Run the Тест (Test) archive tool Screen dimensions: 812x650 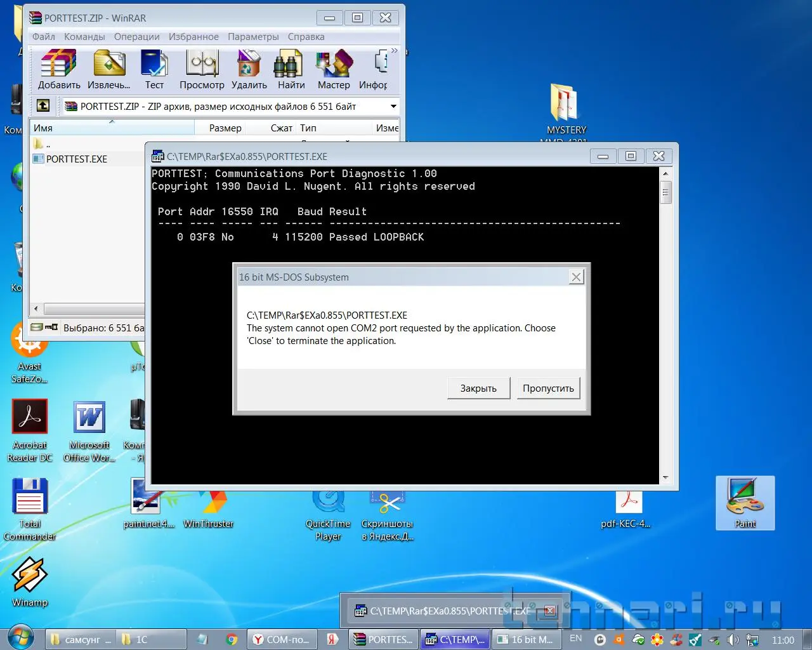pos(154,70)
